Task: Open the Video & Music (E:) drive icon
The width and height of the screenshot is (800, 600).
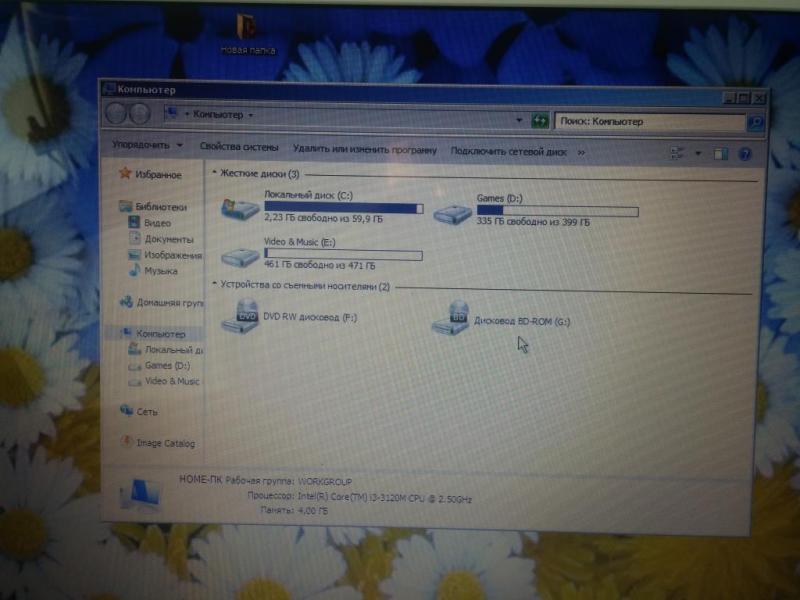Action: click(x=240, y=258)
